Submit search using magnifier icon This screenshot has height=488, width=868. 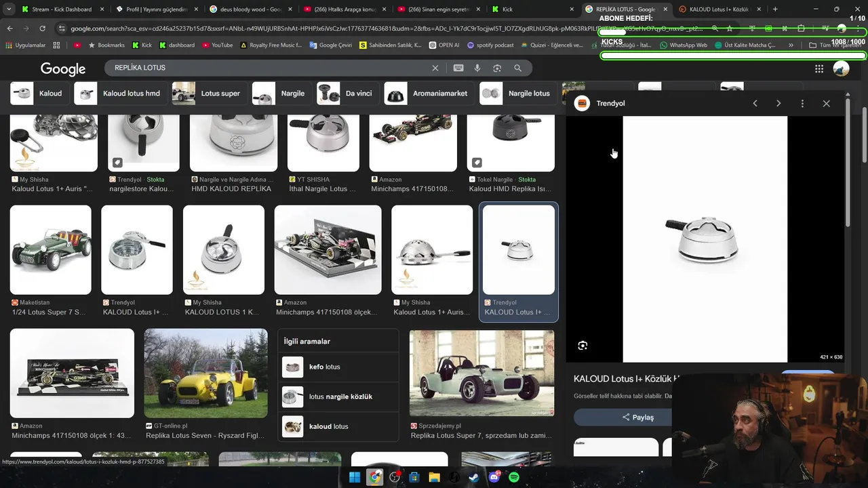click(x=517, y=68)
